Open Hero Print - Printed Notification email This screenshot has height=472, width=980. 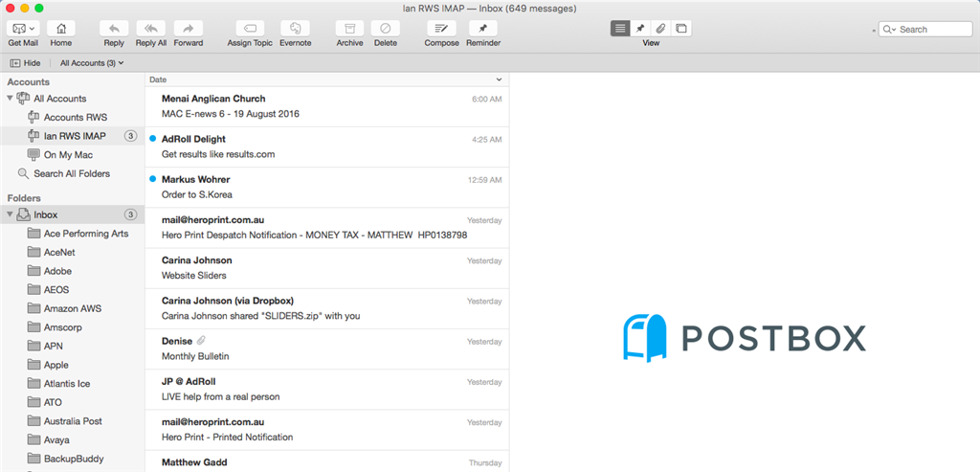[x=327, y=430]
